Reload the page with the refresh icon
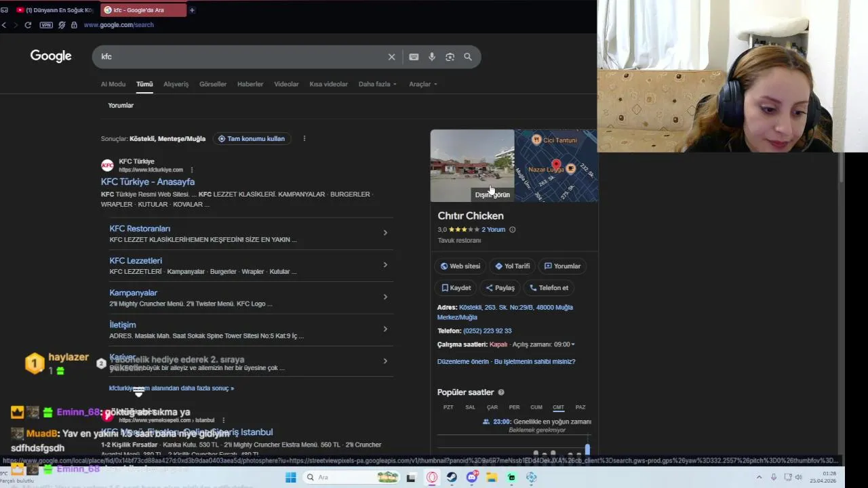 coord(28,25)
